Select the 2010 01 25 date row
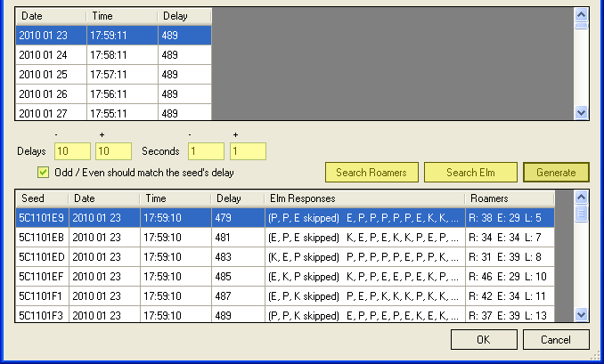The width and height of the screenshot is (604, 364). [50, 75]
